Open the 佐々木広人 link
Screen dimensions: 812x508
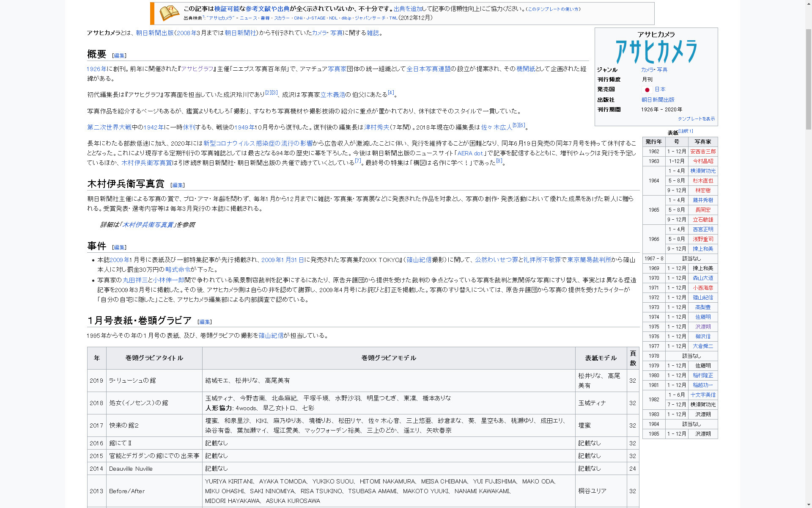tap(497, 127)
